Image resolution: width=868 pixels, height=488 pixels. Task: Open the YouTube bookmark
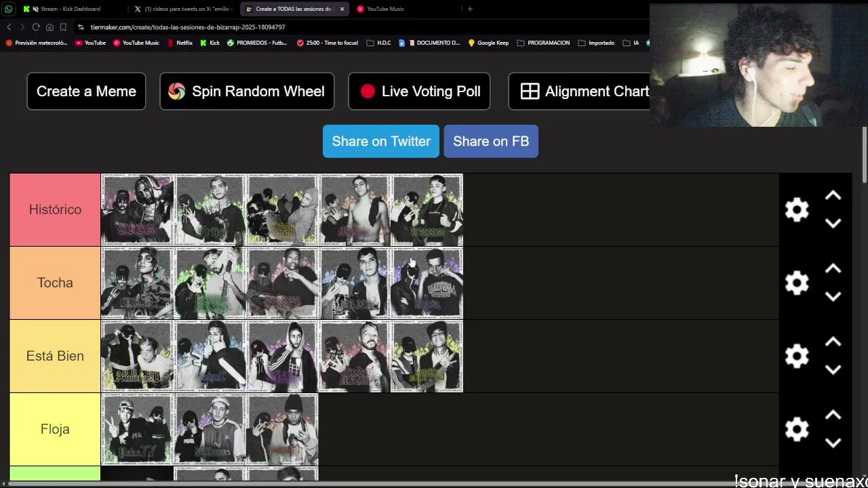pyautogui.click(x=90, y=43)
